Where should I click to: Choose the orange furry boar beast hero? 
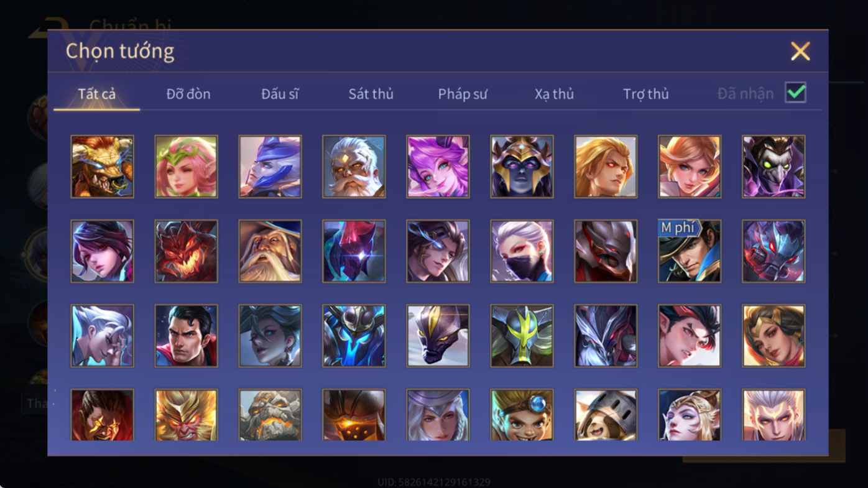click(x=102, y=167)
